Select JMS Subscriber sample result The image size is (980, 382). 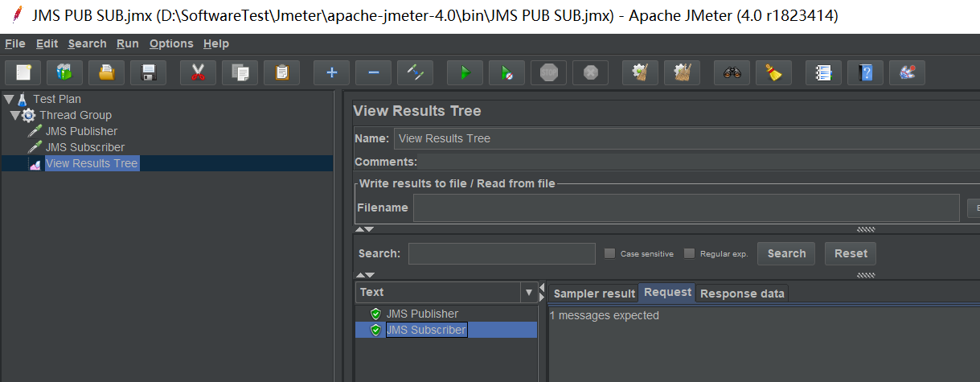point(426,330)
